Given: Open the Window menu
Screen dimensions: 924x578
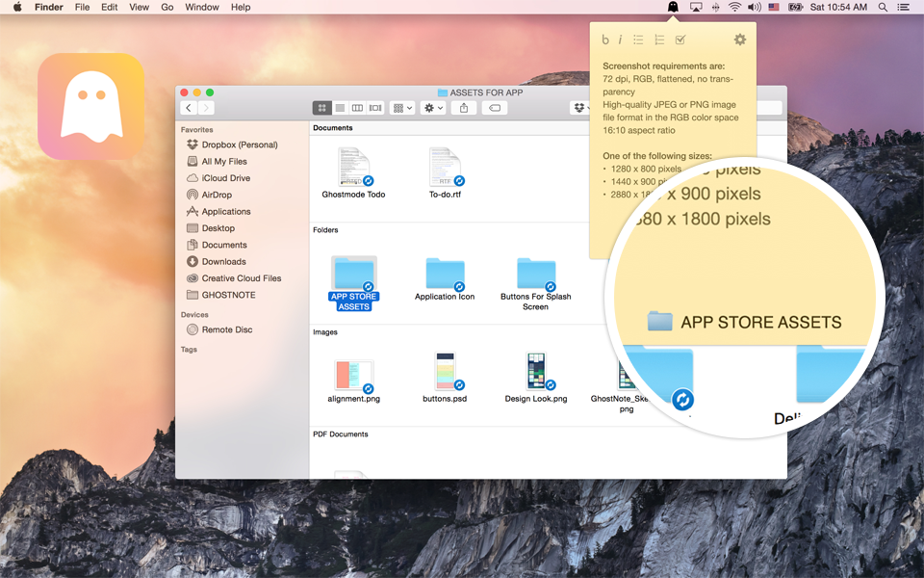Looking at the screenshot, I should (202, 7).
